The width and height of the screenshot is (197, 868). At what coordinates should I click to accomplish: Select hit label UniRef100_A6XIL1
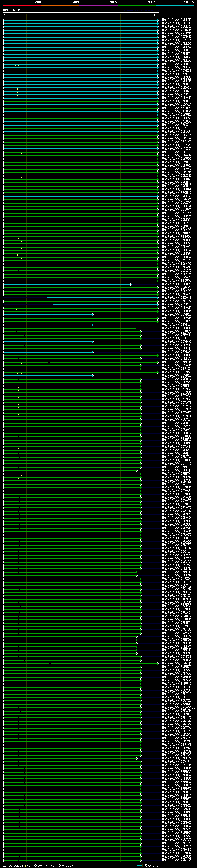pos(177,338)
